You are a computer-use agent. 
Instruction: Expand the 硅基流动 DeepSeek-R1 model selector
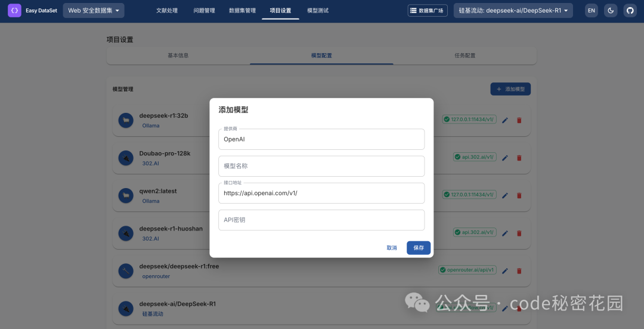pos(513,10)
